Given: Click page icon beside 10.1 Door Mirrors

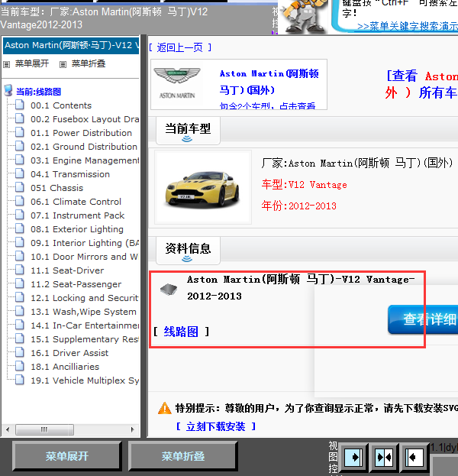Looking at the screenshot, I should pyautogui.click(x=20, y=256).
